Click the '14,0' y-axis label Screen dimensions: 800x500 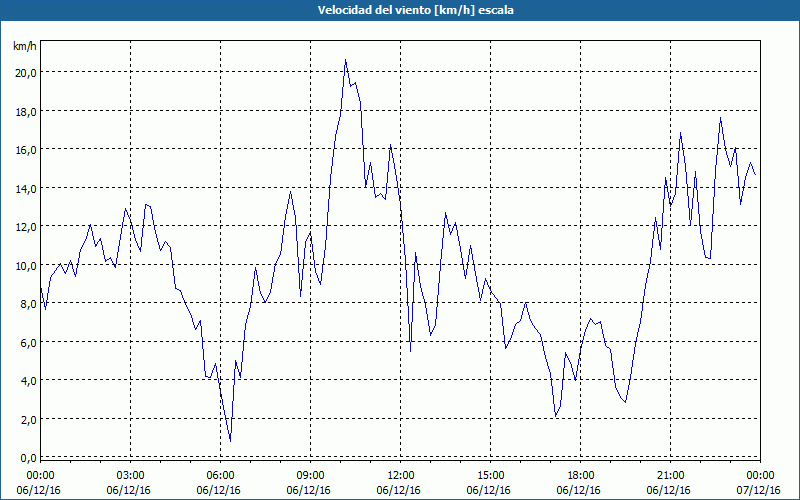click(26, 189)
